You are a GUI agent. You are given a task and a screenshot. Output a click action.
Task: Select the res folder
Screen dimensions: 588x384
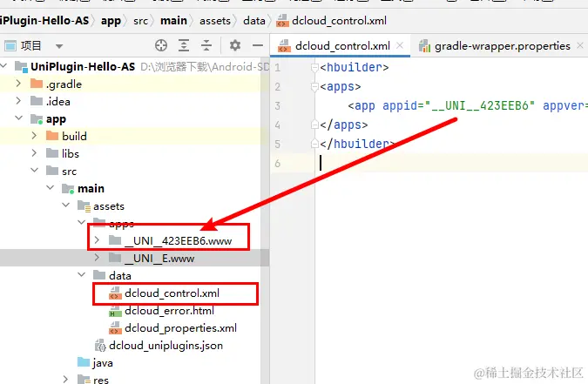tap(93, 379)
